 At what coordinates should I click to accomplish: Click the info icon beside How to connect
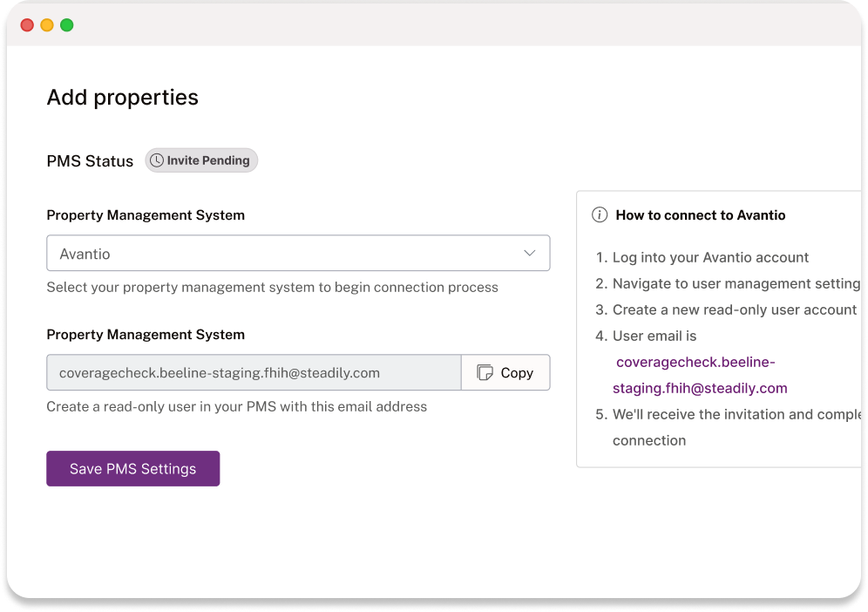tap(600, 214)
